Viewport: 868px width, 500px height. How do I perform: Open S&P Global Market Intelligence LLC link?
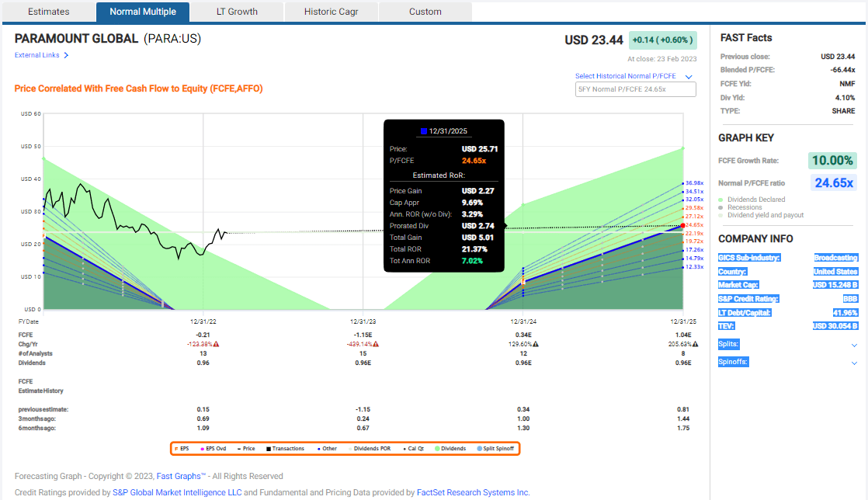point(177,492)
